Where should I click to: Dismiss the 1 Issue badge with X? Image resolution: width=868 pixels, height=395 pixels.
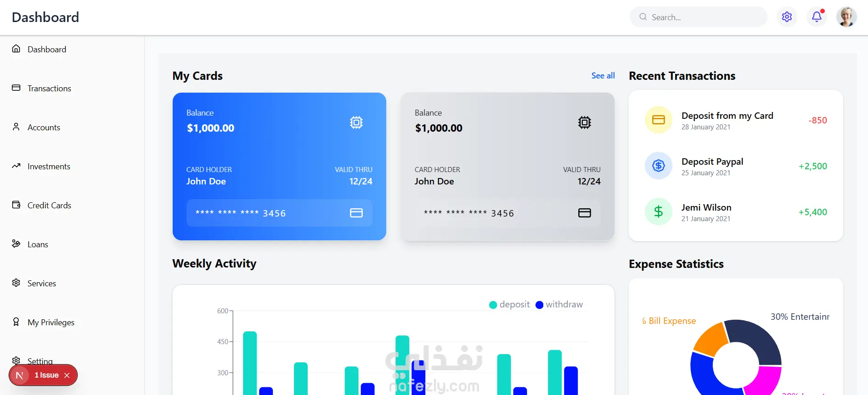click(67, 375)
